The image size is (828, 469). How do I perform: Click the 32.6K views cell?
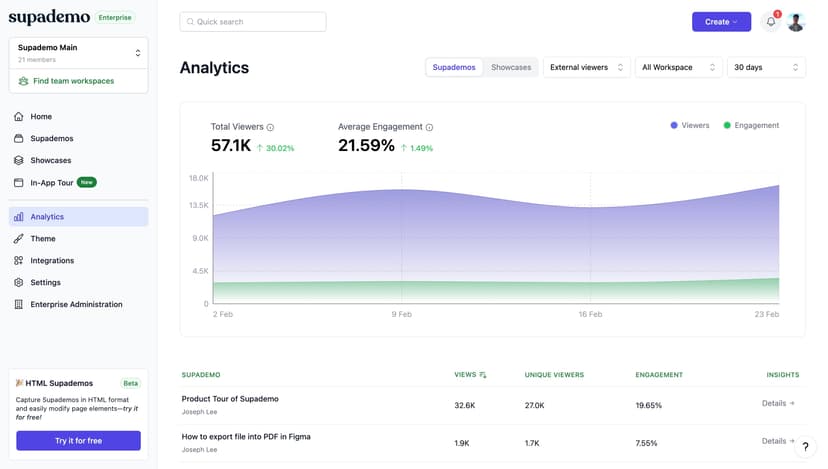[x=465, y=406]
